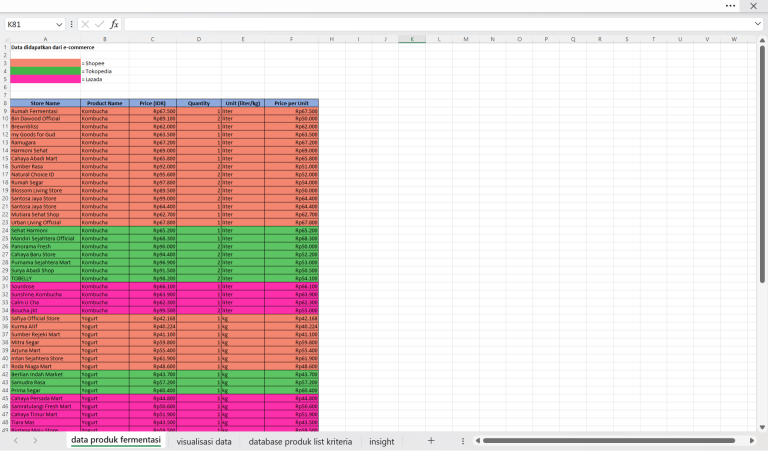
Task: Open the Name Box dropdown arrow
Action: 59,24
